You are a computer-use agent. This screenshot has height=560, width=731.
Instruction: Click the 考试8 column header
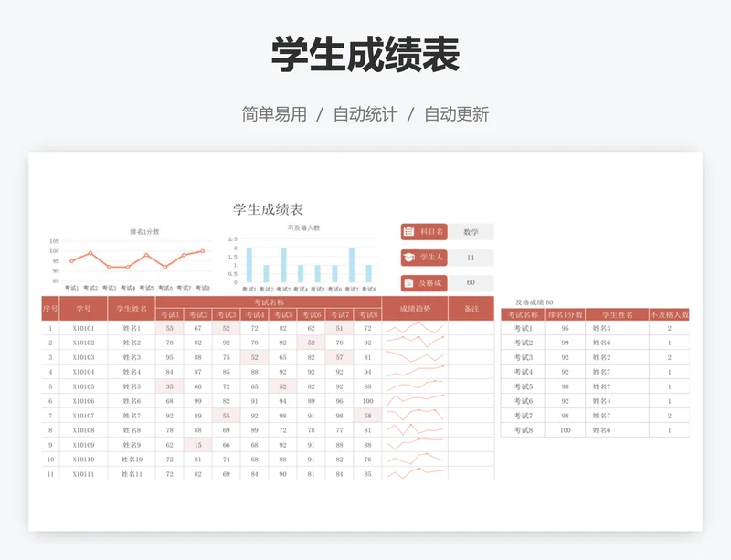[368, 315]
